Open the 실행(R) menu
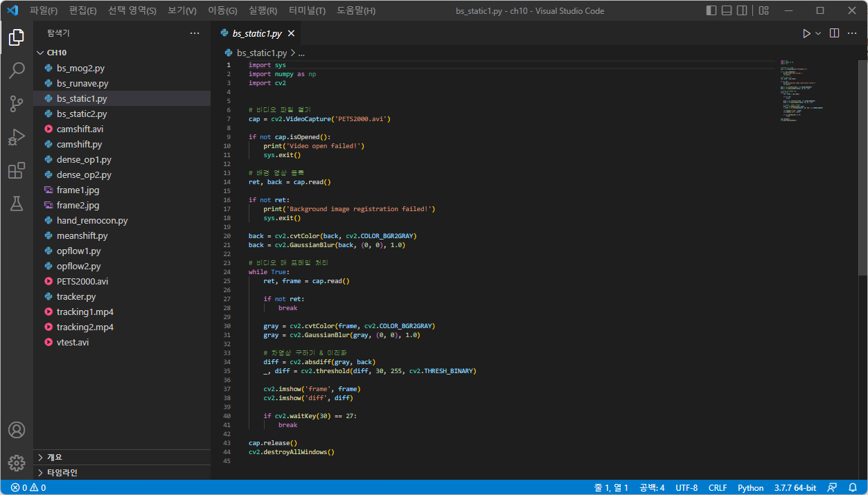 coord(263,11)
